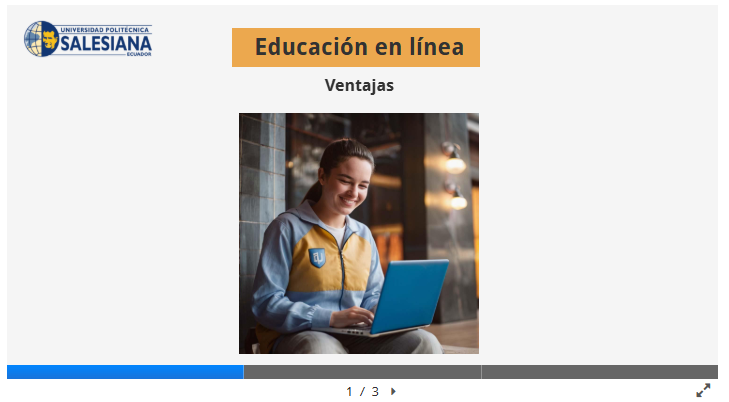Click the Universidad Politécnica Salesiana globe emblem
This screenshot has height=402, width=729.
point(41,39)
